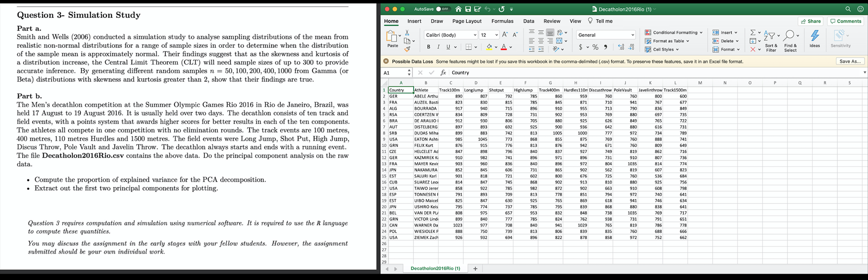This screenshot has height=280, width=868.
Task: Click the Home icon in title bar
Action: 458,9
